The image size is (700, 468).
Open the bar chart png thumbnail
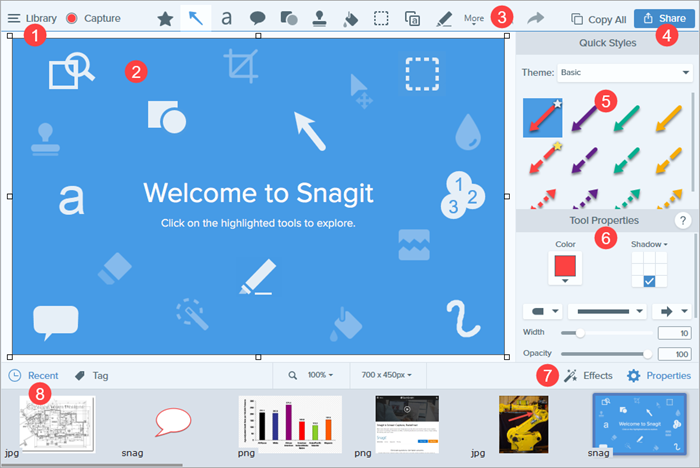[x=290, y=424]
